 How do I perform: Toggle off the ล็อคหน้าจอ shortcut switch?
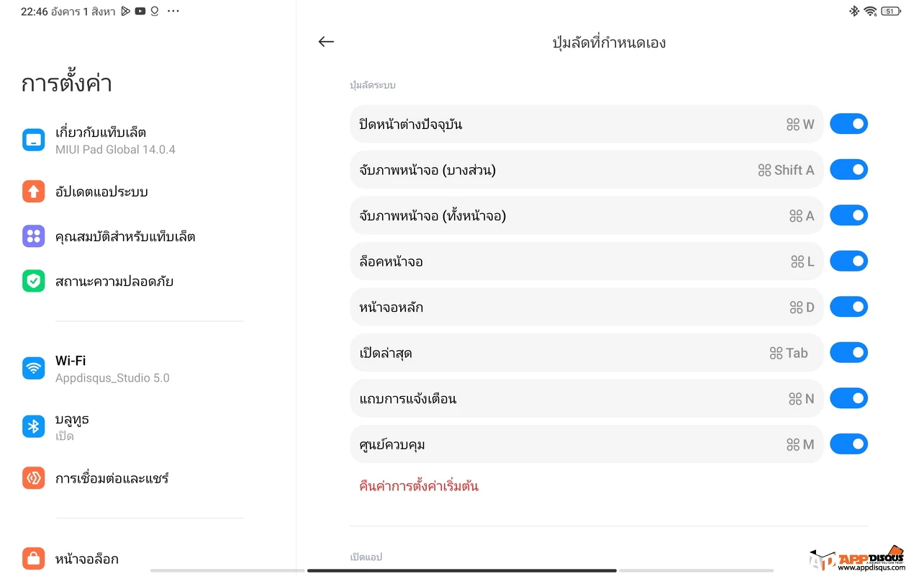click(x=848, y=261)
